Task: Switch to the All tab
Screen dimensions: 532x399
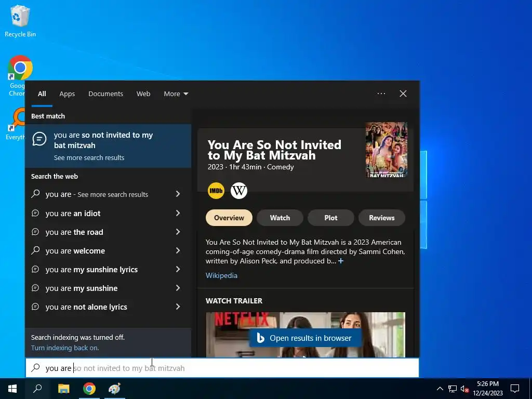Action: coord(42,94)
